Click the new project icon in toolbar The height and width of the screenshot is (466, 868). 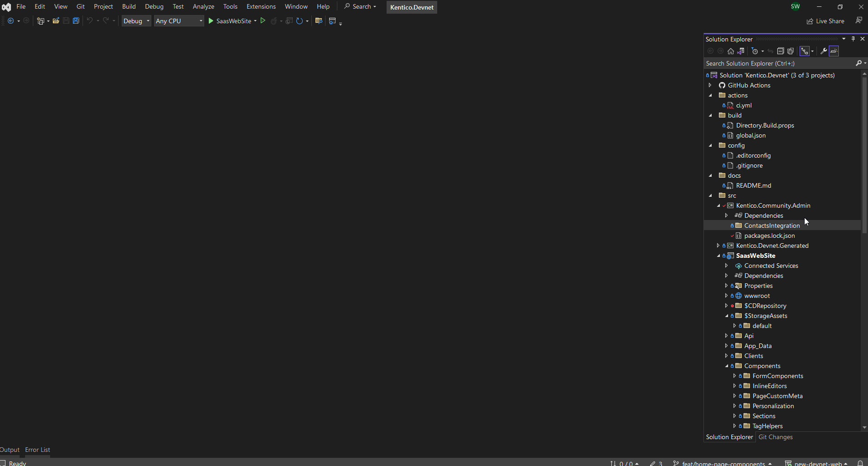click(41, 21)
